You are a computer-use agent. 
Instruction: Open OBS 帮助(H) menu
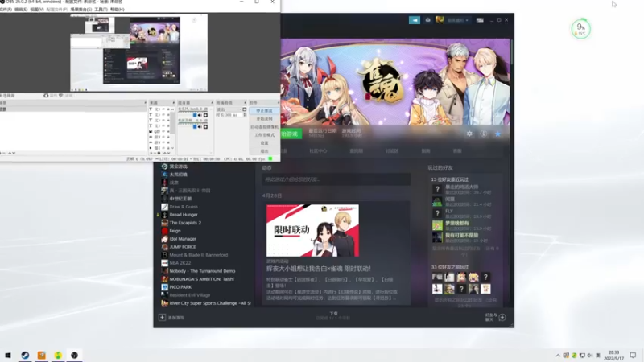(x=117, y=9)
